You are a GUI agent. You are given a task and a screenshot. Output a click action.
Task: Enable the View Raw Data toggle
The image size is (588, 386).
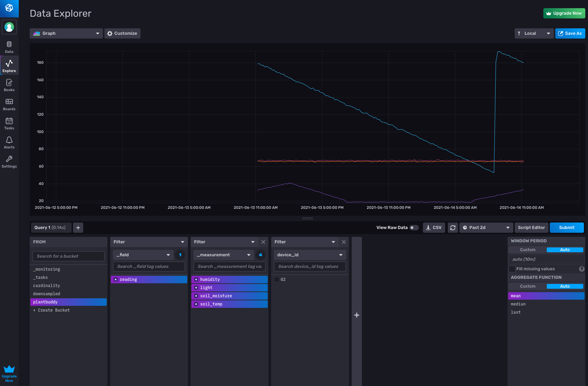tap(414, 227)
